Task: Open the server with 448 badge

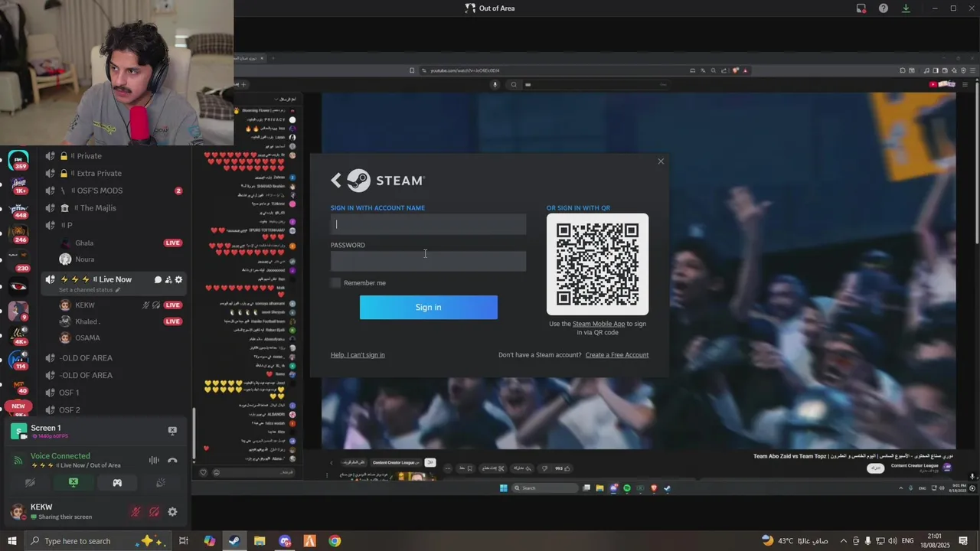Action: [x=18, y=209]
